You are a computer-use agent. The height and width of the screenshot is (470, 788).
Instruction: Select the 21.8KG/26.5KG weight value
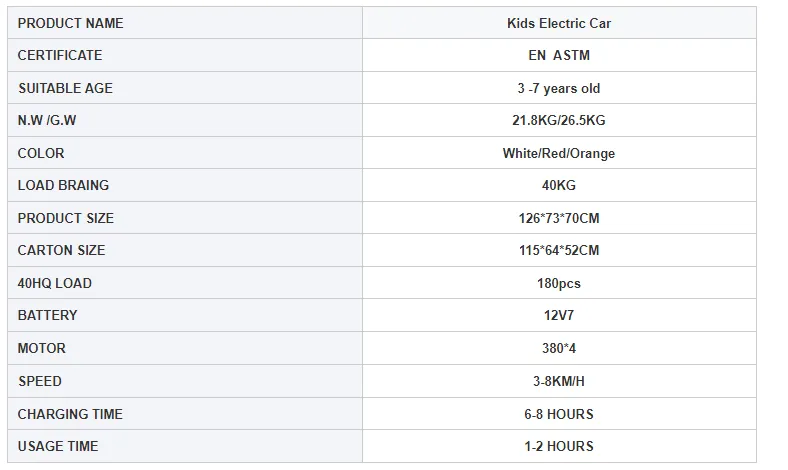pos(558,120)
